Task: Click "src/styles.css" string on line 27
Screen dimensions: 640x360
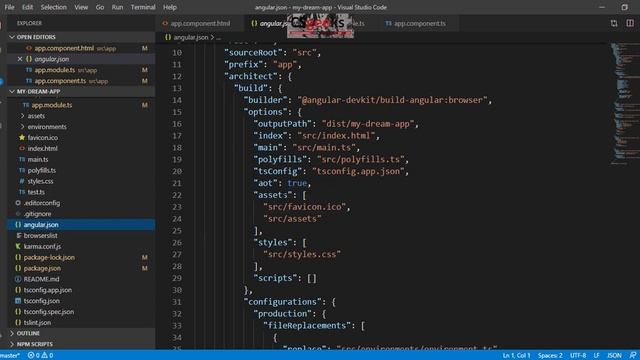Action: (x=302, y=254)
